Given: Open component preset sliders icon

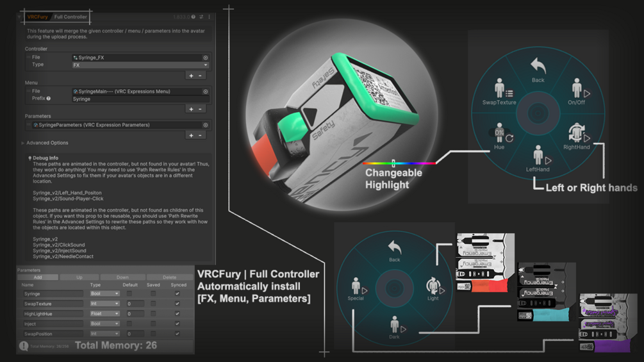Looking at the screenshot, I should (x=201, y=17).
